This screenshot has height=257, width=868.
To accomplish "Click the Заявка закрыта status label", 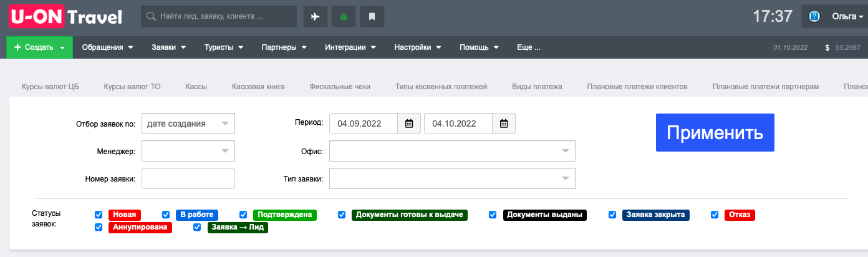I will (656, 215).
